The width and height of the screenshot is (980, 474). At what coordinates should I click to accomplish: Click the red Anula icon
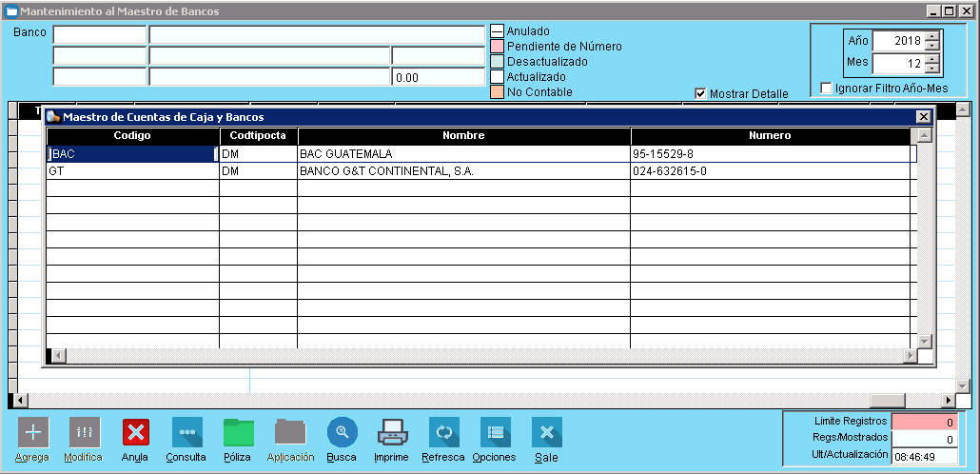click(135, 433)
